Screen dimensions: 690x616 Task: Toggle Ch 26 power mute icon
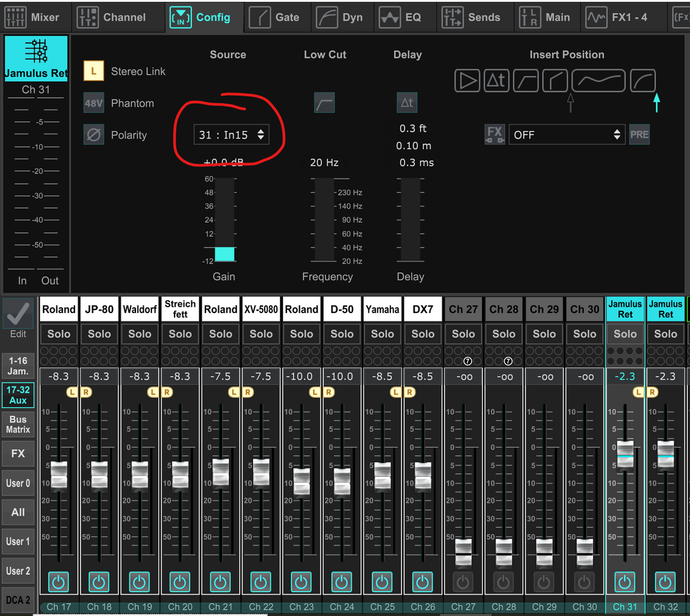click(423, 582)
